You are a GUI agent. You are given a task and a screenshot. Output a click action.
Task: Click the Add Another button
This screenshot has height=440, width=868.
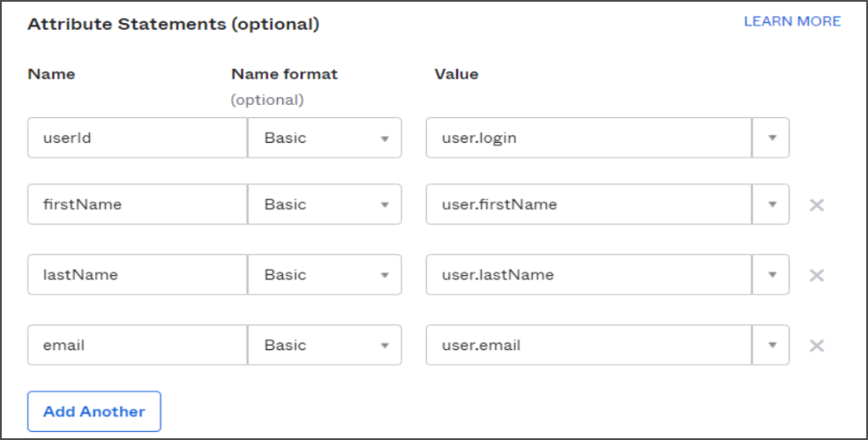(94, 411)
